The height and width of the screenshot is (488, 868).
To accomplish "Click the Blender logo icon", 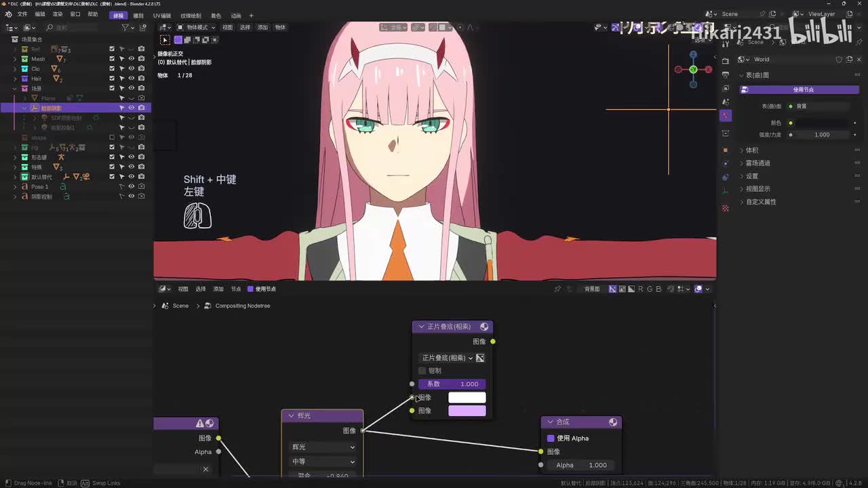I will [7, 14].
